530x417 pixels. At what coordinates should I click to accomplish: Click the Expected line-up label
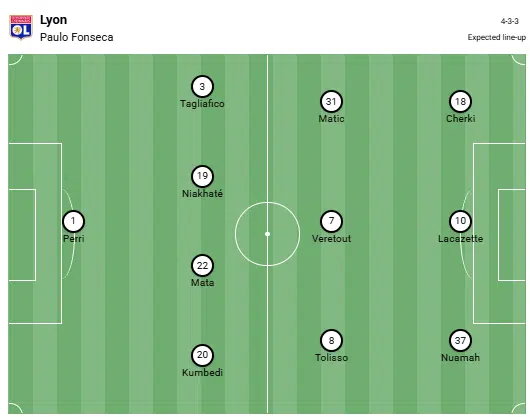[x=497, y=38]
